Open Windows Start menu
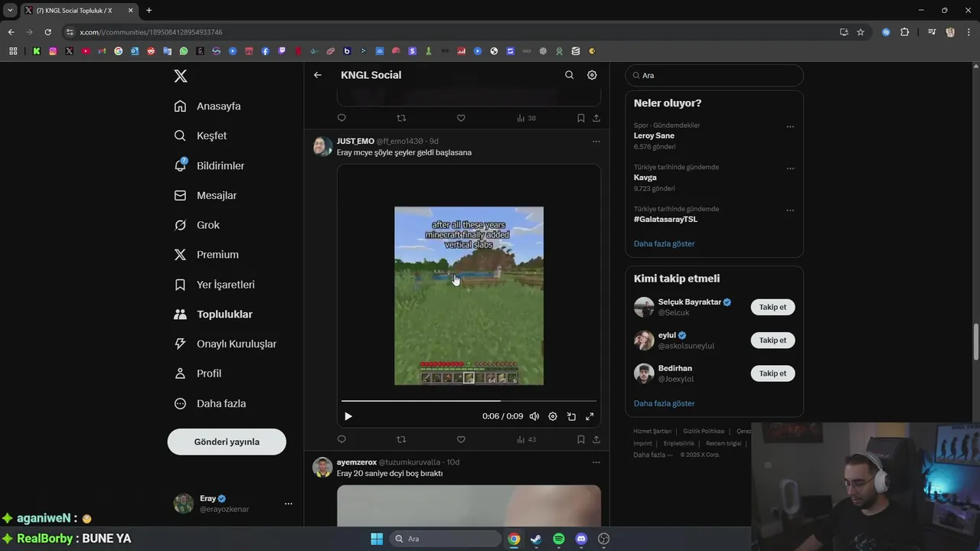Image resolution: width=980 pixels, height=551 pixels. pos(377,539)
